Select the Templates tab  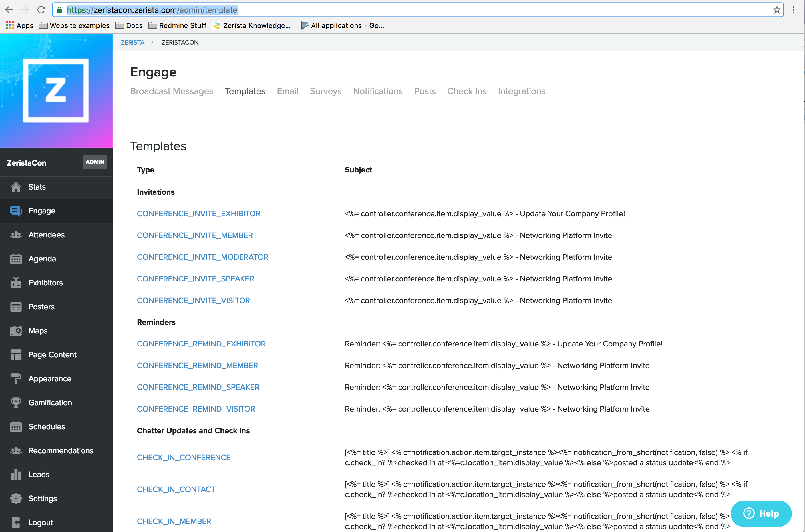pos(245,91)
